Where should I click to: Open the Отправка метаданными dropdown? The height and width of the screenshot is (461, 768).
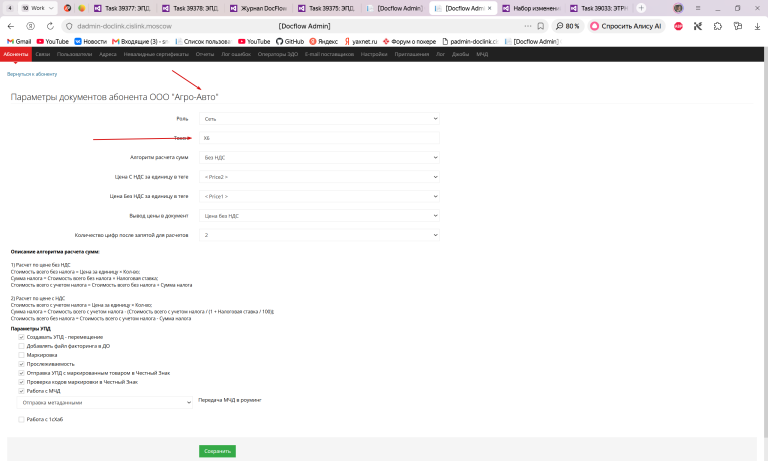105,402
